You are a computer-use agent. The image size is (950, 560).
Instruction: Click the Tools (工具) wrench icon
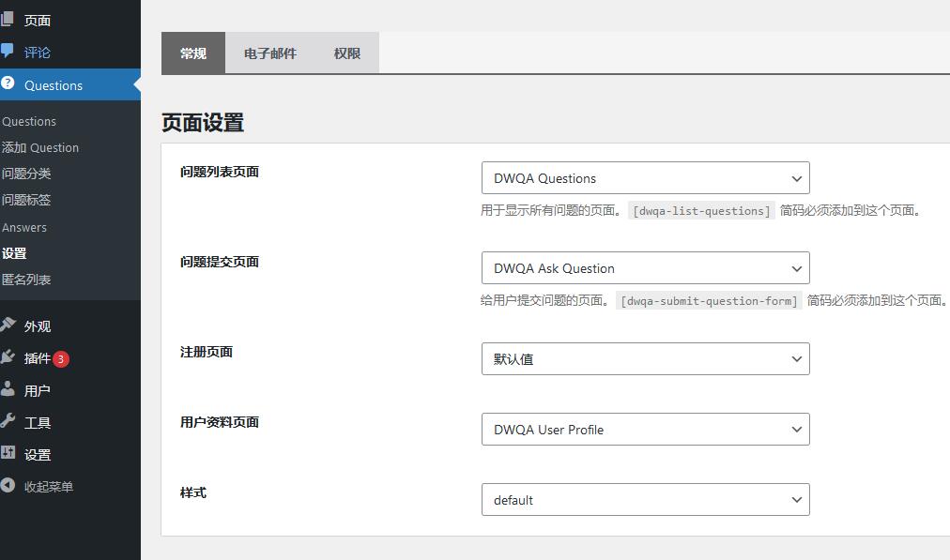click(x=8, y=421)
